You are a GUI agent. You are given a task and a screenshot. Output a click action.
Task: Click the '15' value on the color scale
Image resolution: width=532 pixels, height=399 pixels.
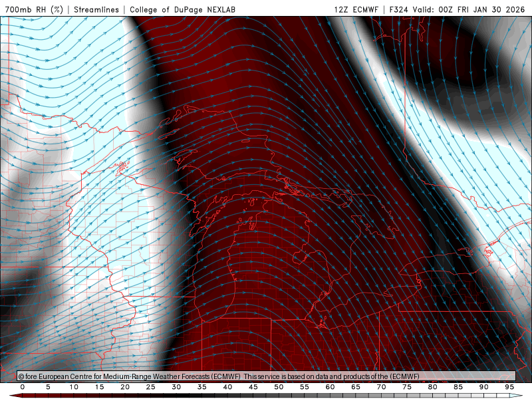pos(99,387)
